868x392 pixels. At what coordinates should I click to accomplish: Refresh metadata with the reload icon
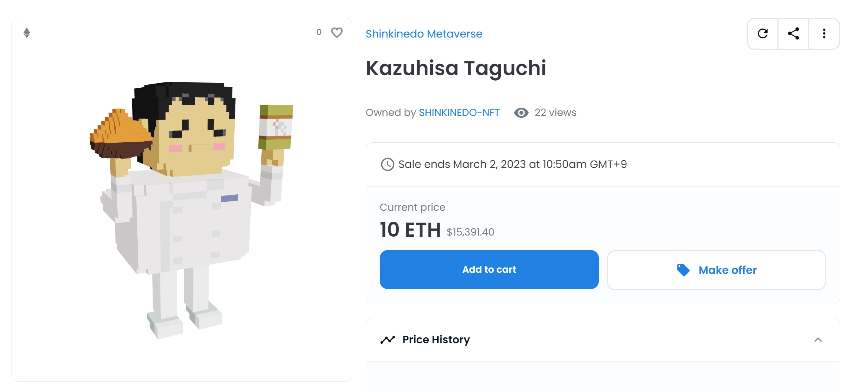[x=763, y=34]
